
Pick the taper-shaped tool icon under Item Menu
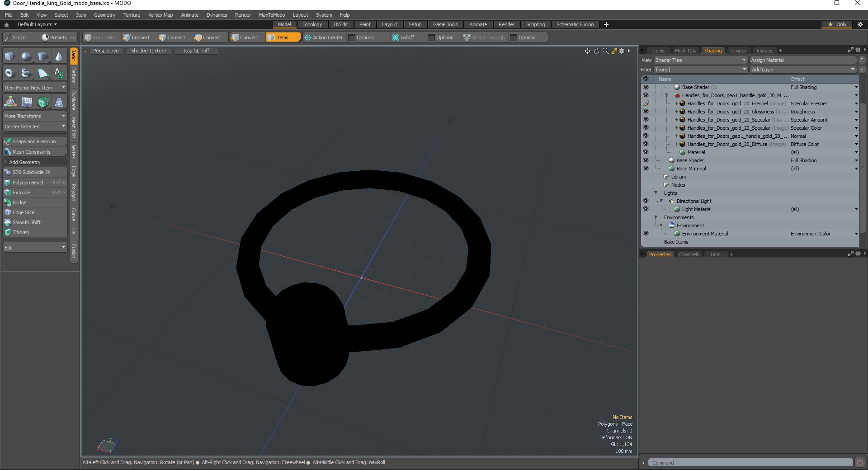59,103
